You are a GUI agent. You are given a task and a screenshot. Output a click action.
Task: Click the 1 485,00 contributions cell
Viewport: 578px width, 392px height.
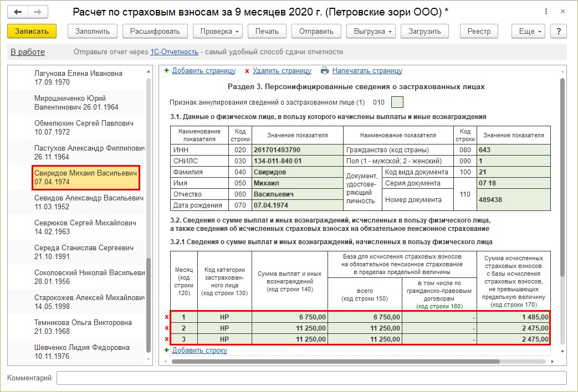[514, 317]
